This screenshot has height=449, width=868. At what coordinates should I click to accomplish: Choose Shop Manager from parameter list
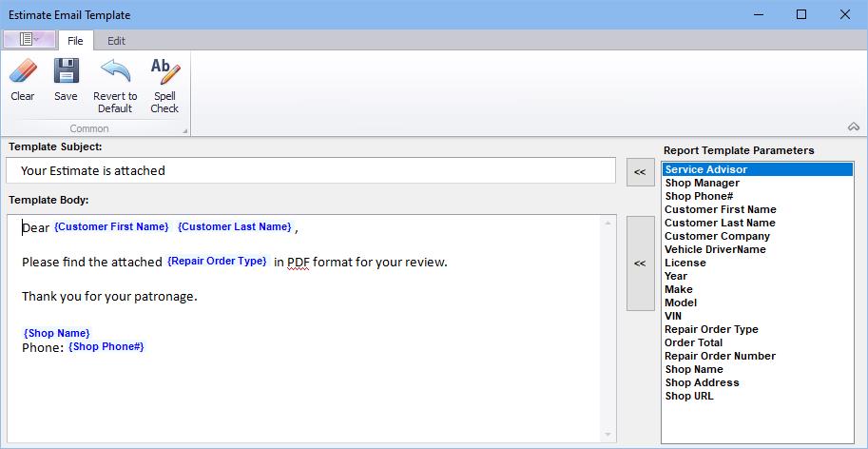coord(702,183)
